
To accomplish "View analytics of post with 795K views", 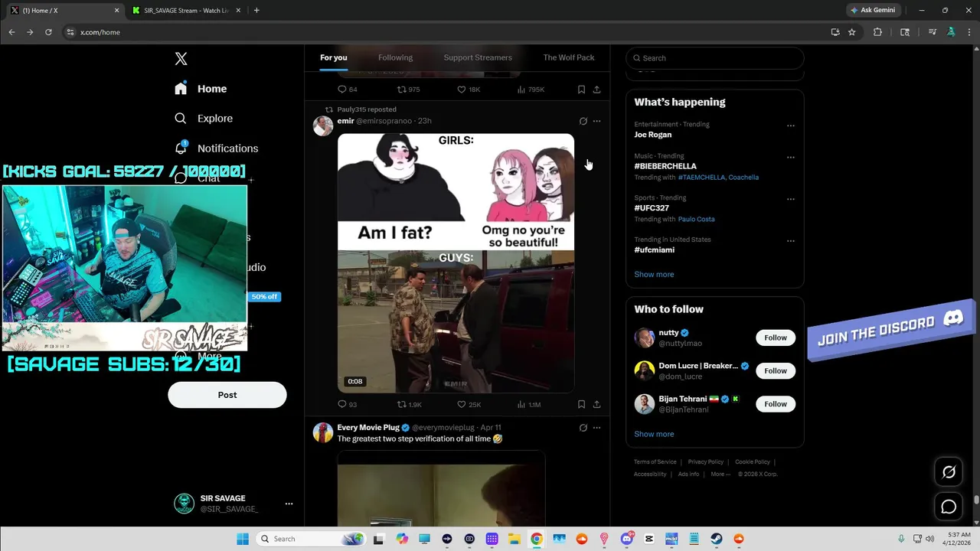I will click(531, 90).
